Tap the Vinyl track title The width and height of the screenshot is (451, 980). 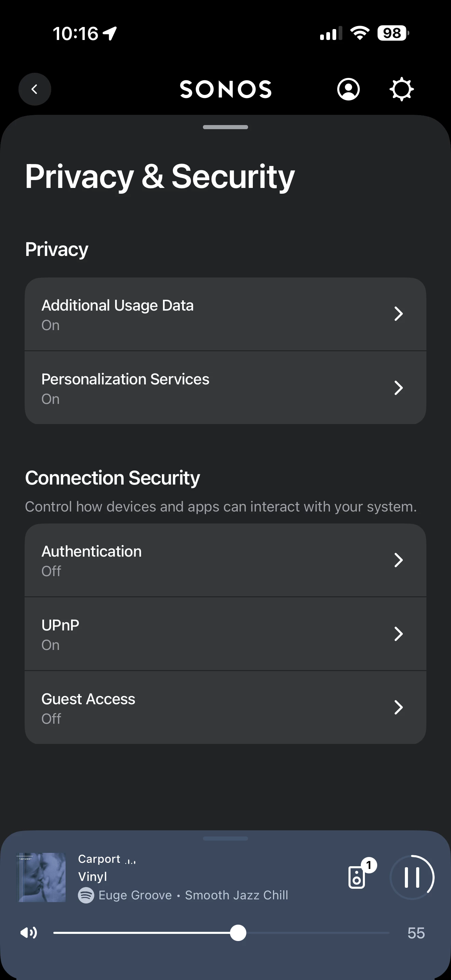92,876
